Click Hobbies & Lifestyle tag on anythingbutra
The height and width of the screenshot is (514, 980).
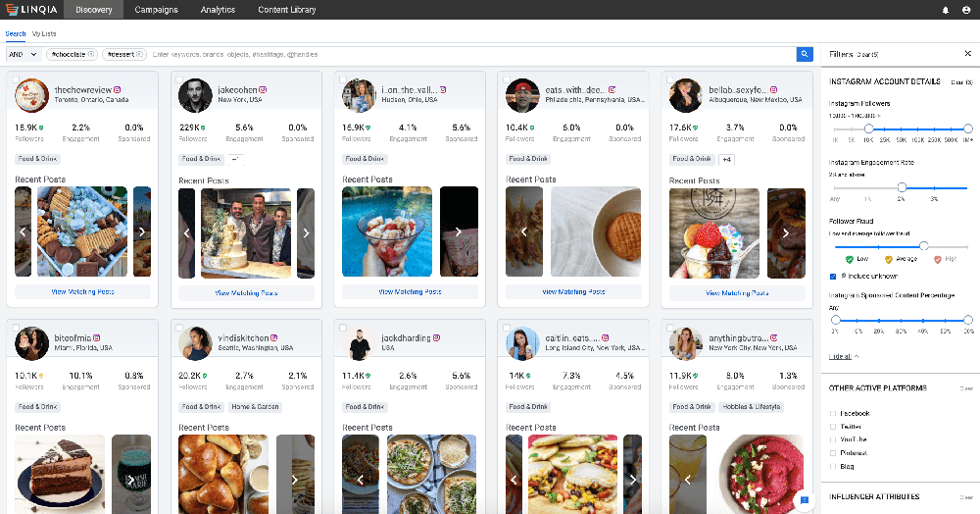coord(752,407)
